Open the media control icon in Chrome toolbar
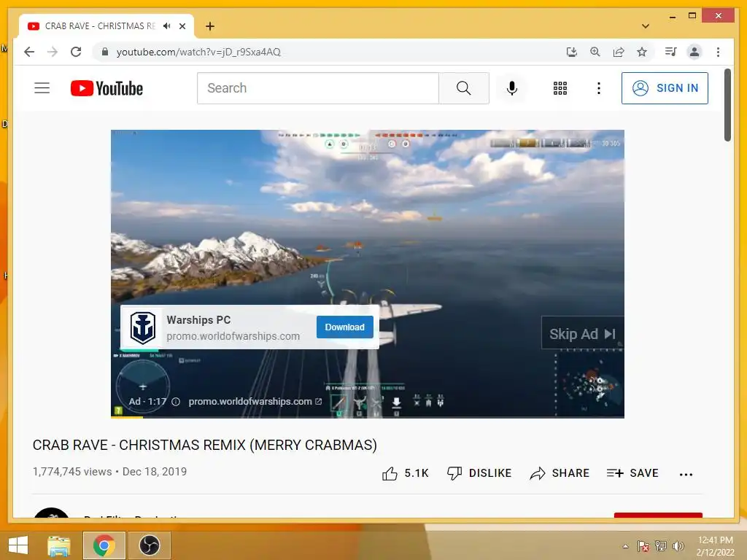Image resolution: width=747 pixels, height=560 pixels. (x=671, y=52)
